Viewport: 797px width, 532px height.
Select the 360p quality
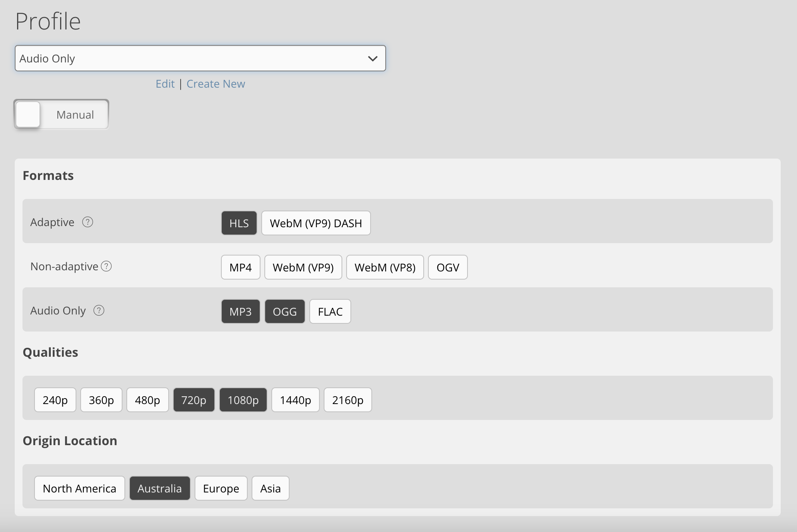coord(101,400)
